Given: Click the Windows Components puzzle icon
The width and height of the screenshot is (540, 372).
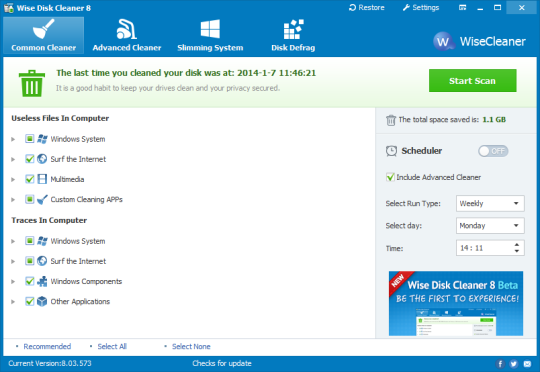Looking at the screenshot, I should (42, 281).
